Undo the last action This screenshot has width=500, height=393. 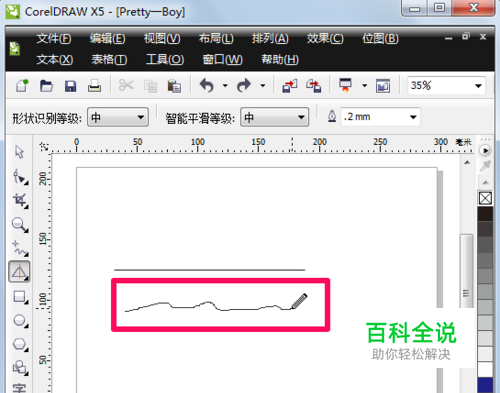pyautogui.click(x=207, y=85)
